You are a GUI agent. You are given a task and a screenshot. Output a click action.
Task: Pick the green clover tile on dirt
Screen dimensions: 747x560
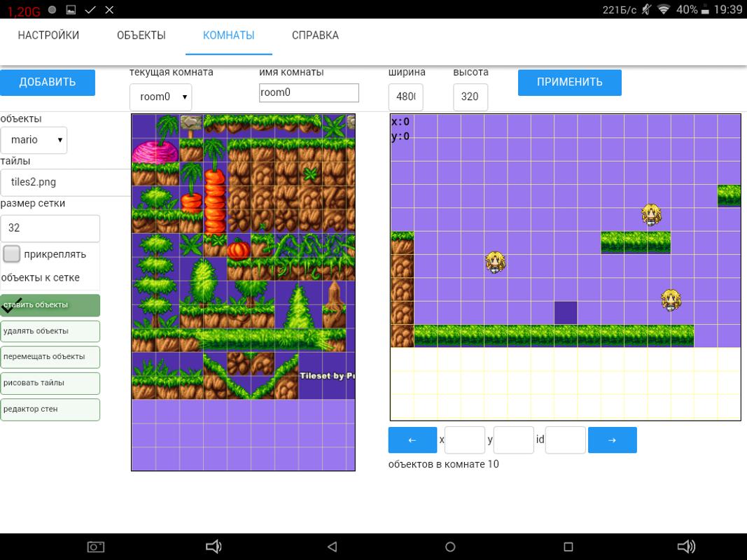(x=310, y=174)
